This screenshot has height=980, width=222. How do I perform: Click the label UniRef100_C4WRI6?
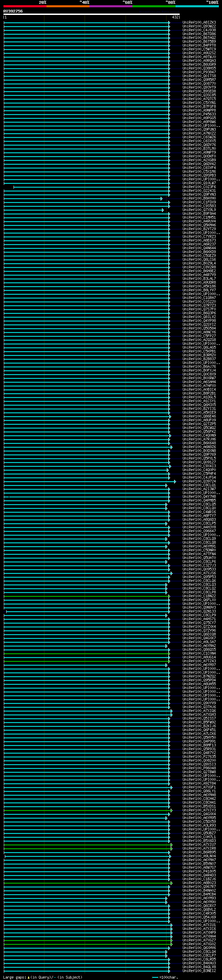point(199,512)
